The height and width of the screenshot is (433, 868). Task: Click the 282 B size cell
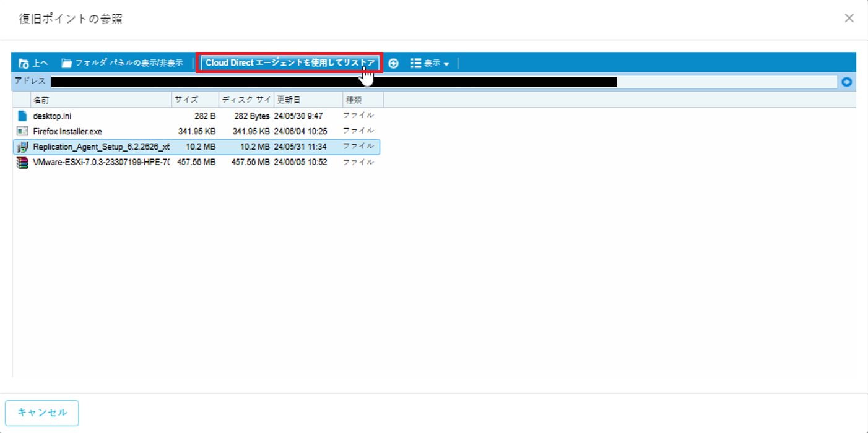click(205, 116)
